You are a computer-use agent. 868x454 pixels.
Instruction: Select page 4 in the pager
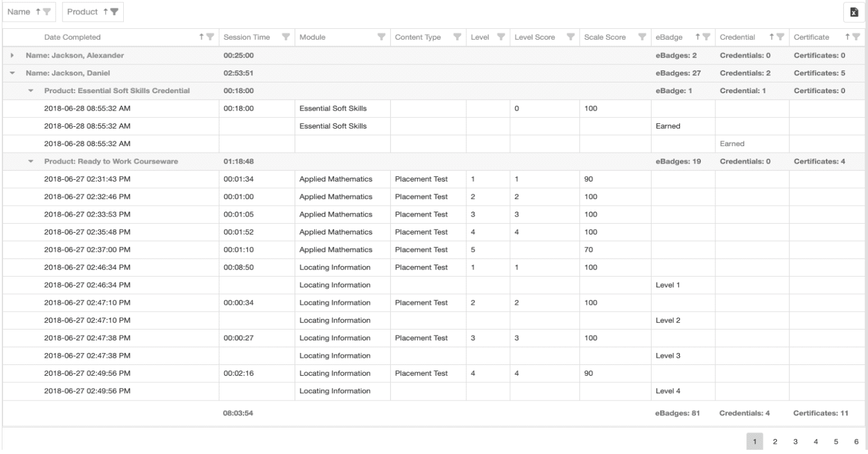[815, 442]
